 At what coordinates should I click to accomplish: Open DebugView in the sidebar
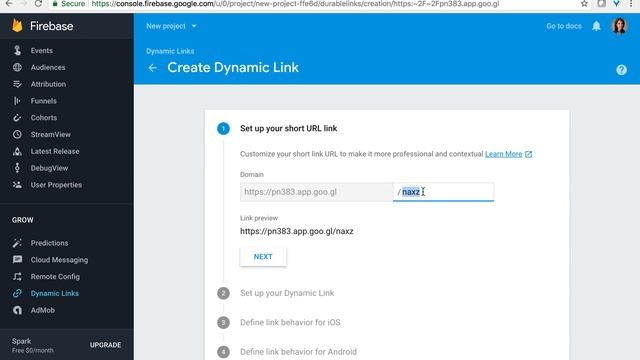pos(49,168)
